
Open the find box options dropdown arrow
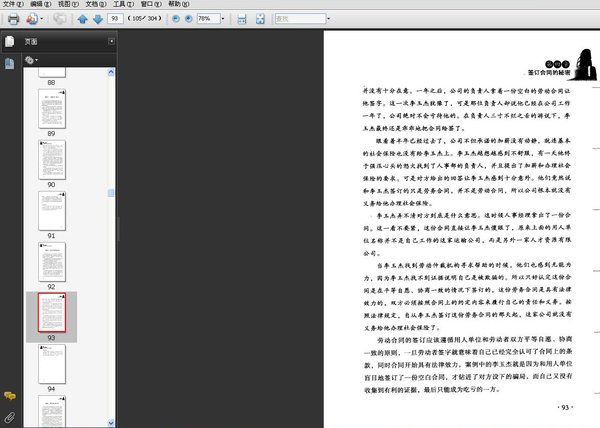329,19
